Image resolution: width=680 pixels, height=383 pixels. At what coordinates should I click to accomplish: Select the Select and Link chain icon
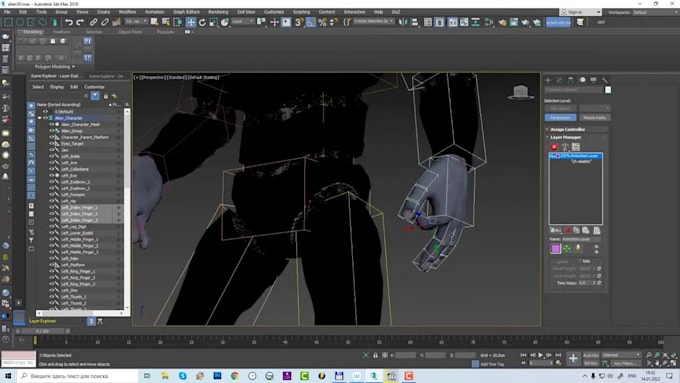coord(93,22)
